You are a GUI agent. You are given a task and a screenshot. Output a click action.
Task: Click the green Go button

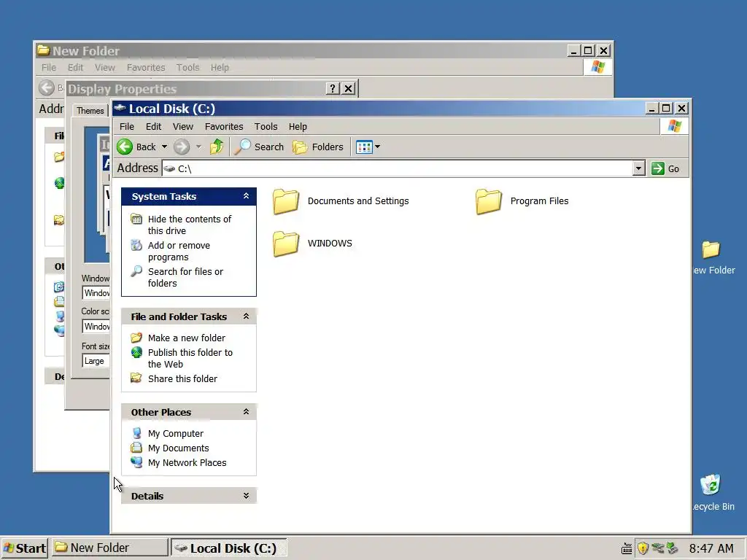pos(666,168)
